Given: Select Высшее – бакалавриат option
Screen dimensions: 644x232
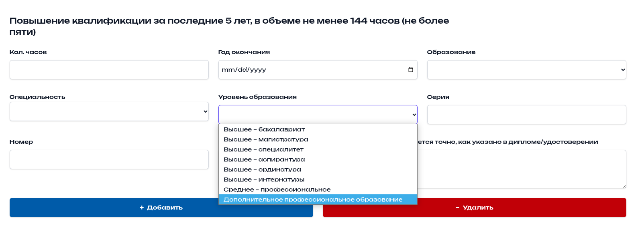Looking at the screenshot, I should pos(264,129).
